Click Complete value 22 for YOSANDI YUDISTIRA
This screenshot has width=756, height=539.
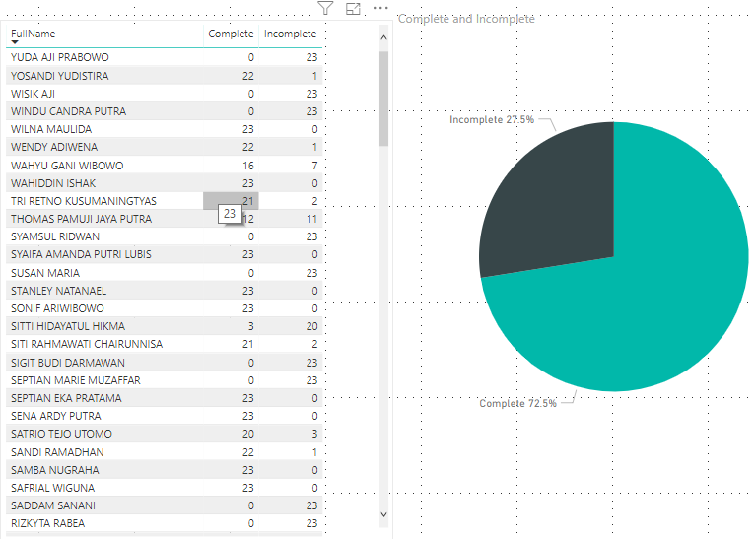[248, 76]
